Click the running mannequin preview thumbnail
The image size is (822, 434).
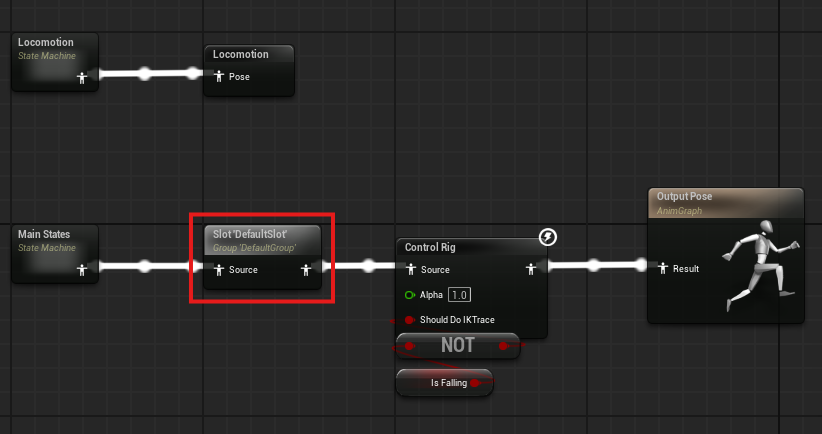(761, 265)
